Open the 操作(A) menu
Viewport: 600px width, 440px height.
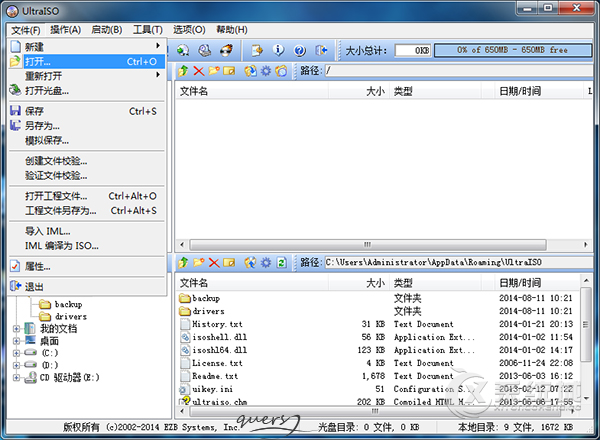65,30
